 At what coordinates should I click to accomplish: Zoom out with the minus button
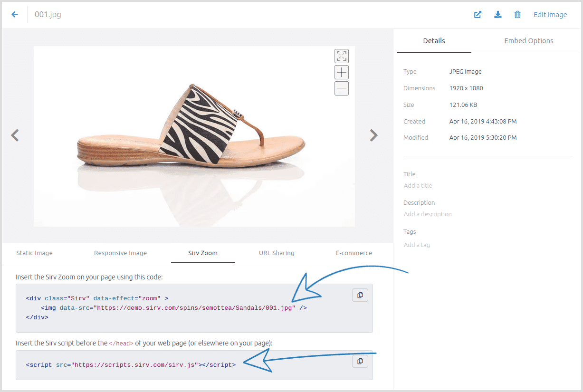point(342,88)
